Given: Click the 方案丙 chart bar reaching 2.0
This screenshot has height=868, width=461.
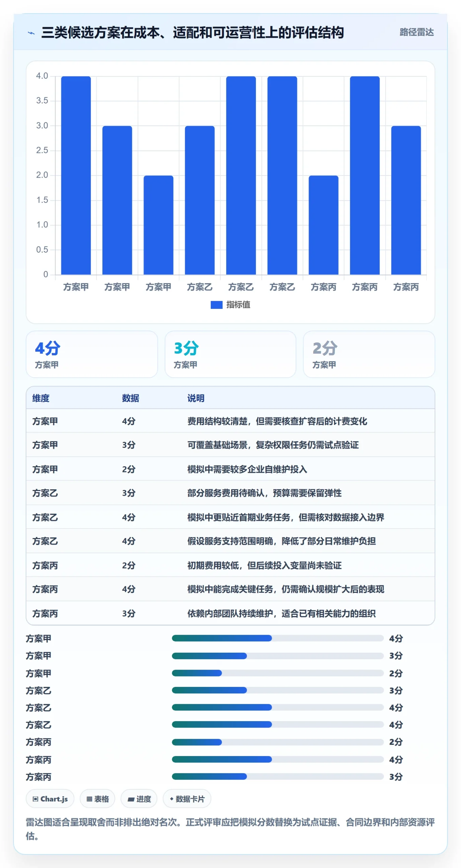Looking at the screenshot, I should [x=323, y=225].
